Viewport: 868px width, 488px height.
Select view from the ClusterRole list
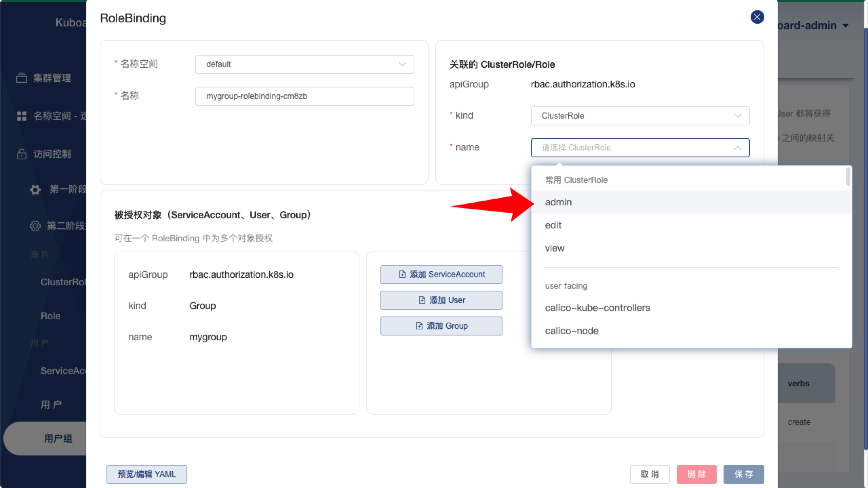click(691, 248)
